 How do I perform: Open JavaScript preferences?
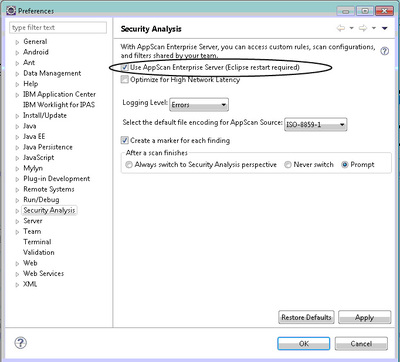pyautogui.click(x=38, y=158)
